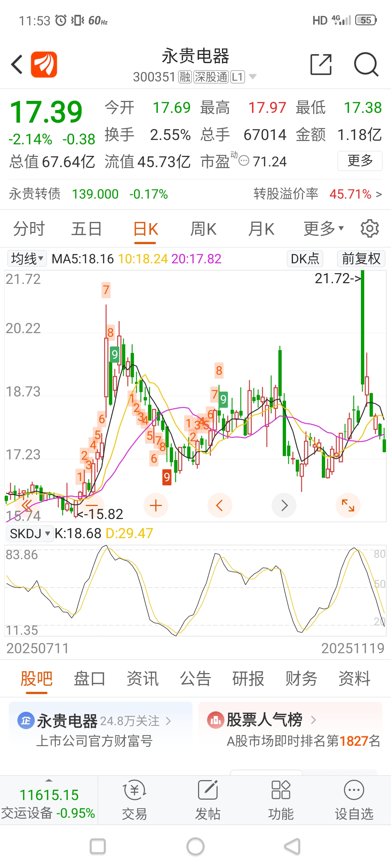Open the search magnifier icon

pos(366,65)
